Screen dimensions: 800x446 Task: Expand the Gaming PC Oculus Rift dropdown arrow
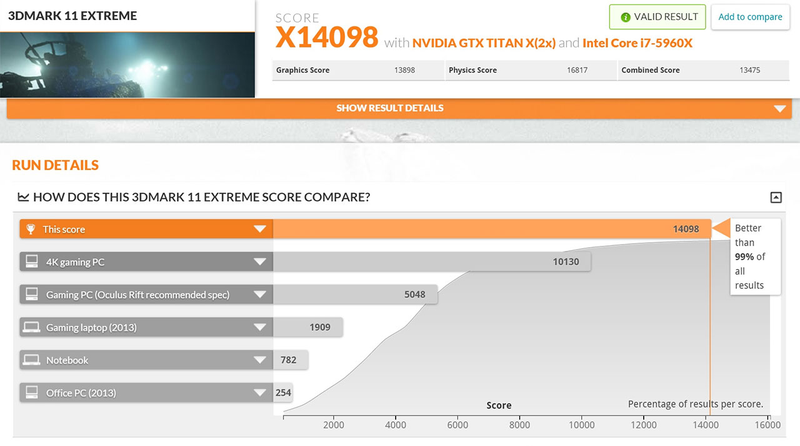[260, 294]
